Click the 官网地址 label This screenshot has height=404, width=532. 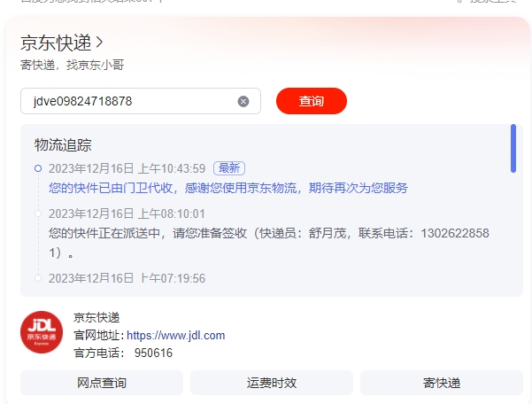pyautogui.click(x=97, y=336)
